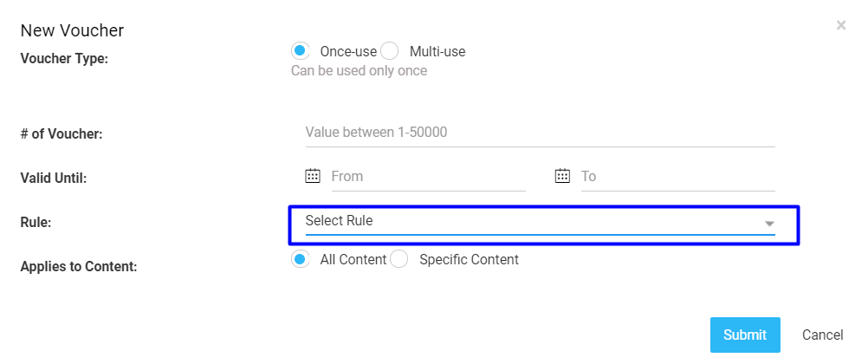Click the 'Voucher Type:' label
The image size is (868, 364).
(x=64, y=58)
